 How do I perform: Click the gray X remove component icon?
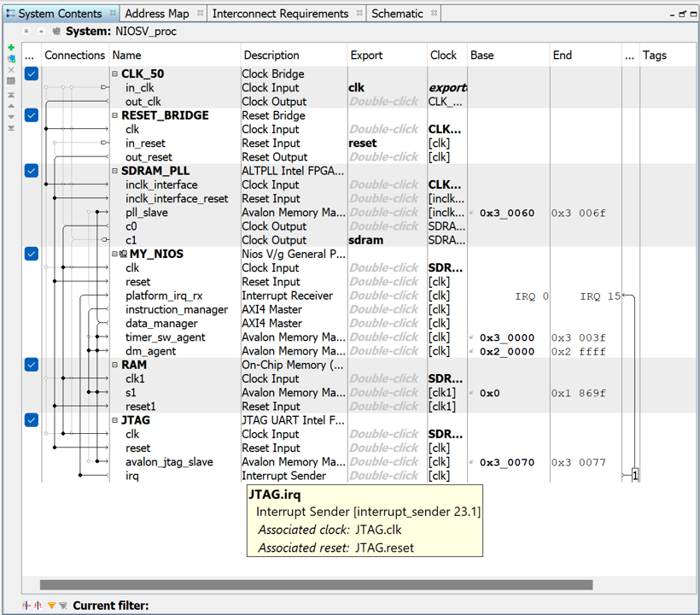pos(11,70)
